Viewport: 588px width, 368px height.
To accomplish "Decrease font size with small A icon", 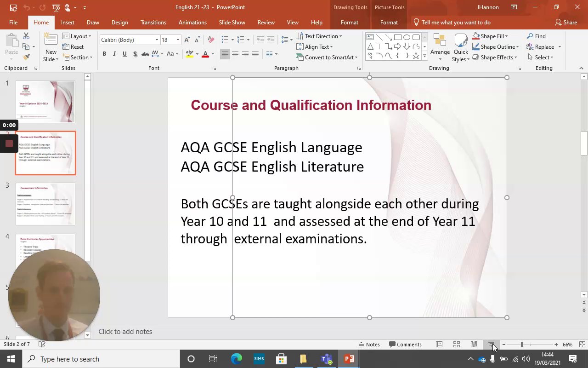I will point(198,40).
